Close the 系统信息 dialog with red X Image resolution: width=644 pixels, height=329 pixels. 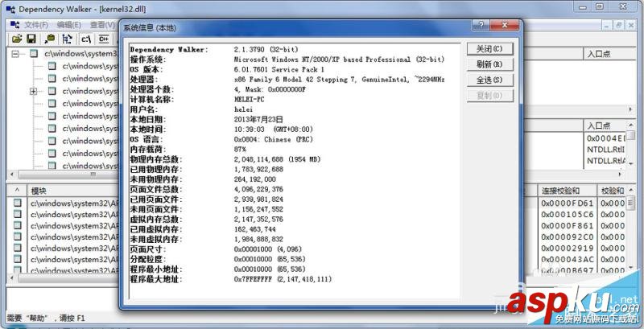(506, 26)
